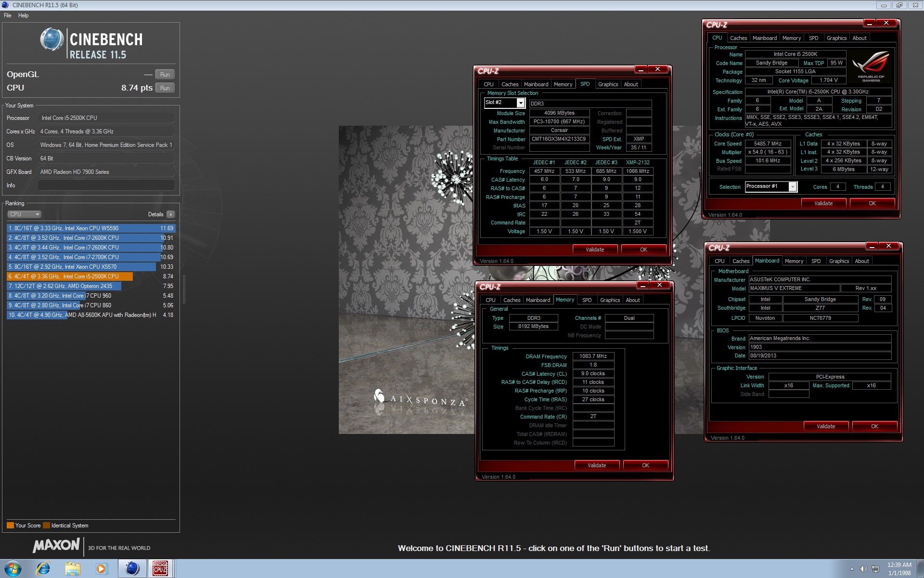Image resolution: width=924 pixels, height=578 pixels.
Task: Click the Your Score orange legend swatch
Action: [x=10, y=525]
